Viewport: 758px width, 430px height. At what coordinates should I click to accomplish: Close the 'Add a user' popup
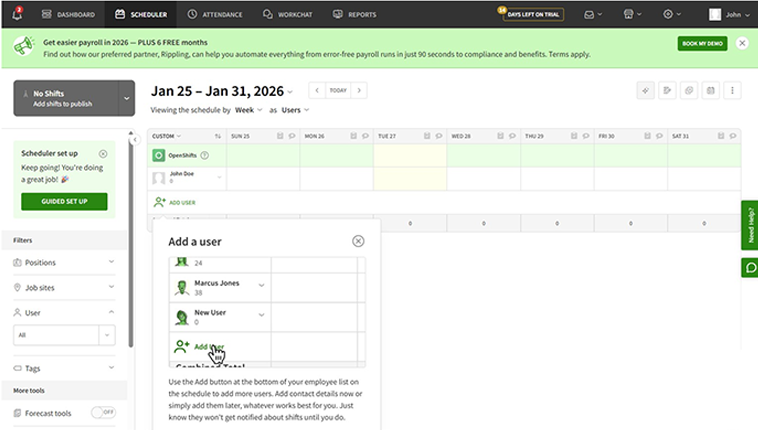pos(358,241)
